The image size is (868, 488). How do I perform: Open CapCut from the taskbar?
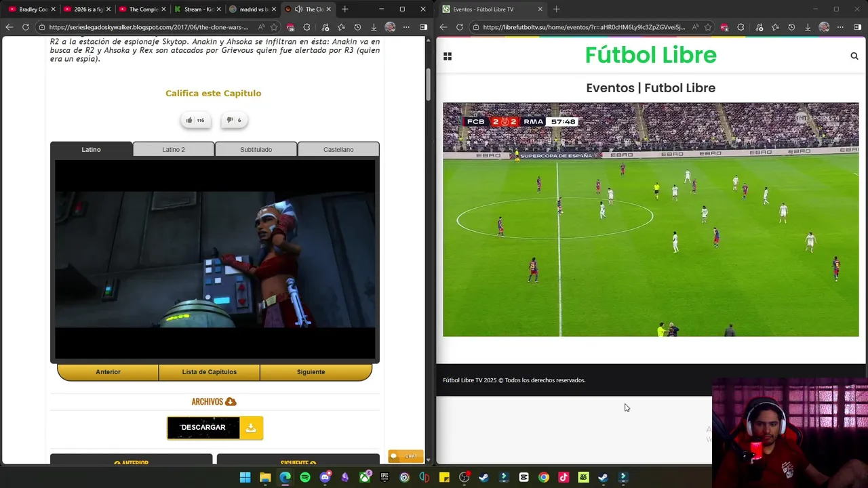coord(524,477)
